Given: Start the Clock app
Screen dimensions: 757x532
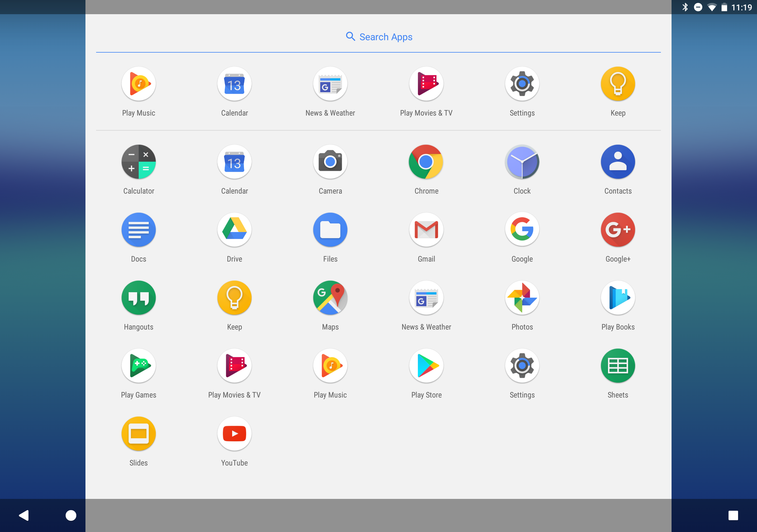Looking at the screenshot, I should coord(522,162).
